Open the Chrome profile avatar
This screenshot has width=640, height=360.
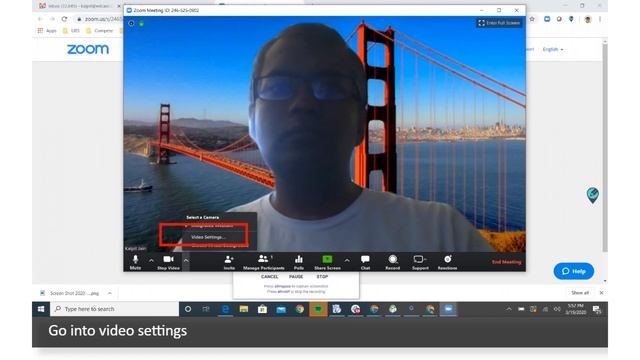[588, 19]
